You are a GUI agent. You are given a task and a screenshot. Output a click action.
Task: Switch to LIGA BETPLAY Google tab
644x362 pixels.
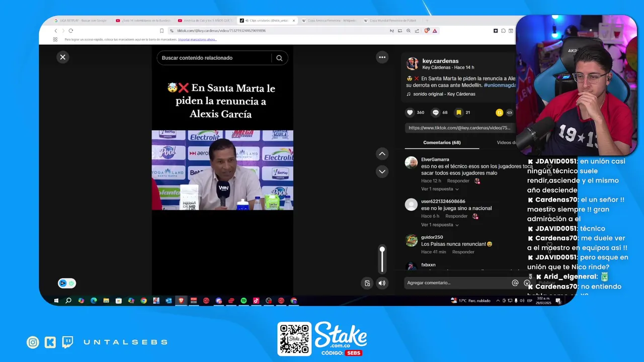82,21
